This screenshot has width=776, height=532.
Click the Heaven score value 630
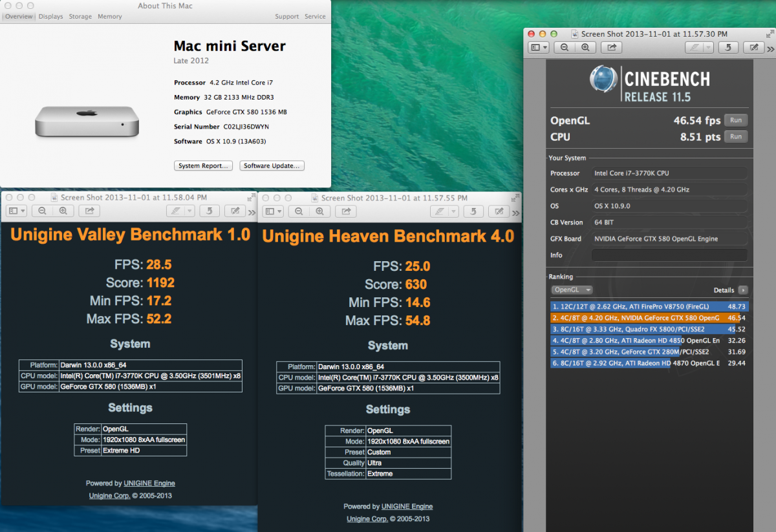click(x=415, y=284)
